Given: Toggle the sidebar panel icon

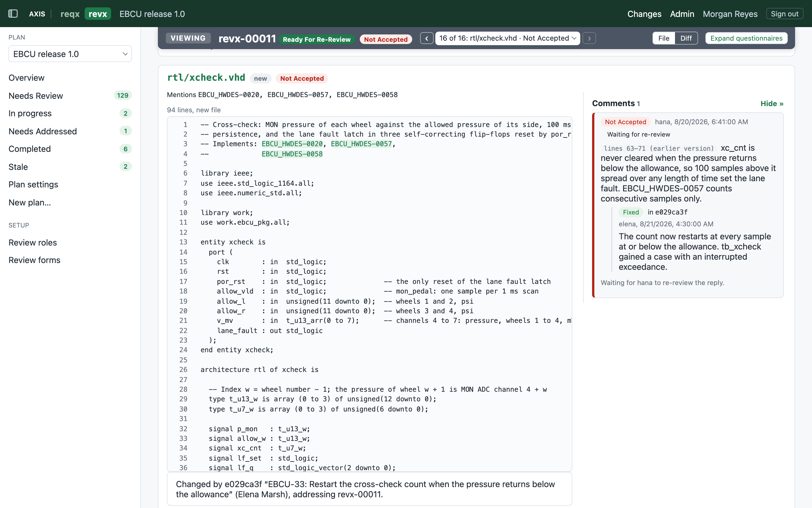Looking at the screenshot, I should 13,14.
